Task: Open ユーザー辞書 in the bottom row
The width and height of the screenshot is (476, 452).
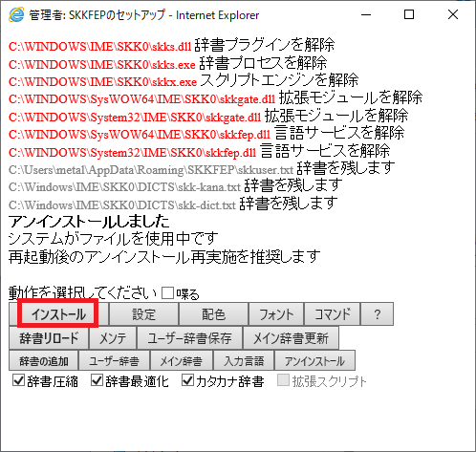Action: click(x=114, y=360)
